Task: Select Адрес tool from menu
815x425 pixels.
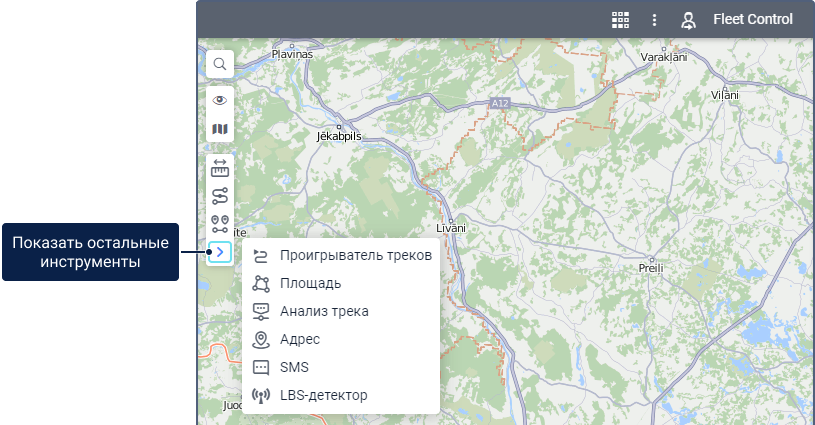Action: pyautogui.click(x=300, y=339)
